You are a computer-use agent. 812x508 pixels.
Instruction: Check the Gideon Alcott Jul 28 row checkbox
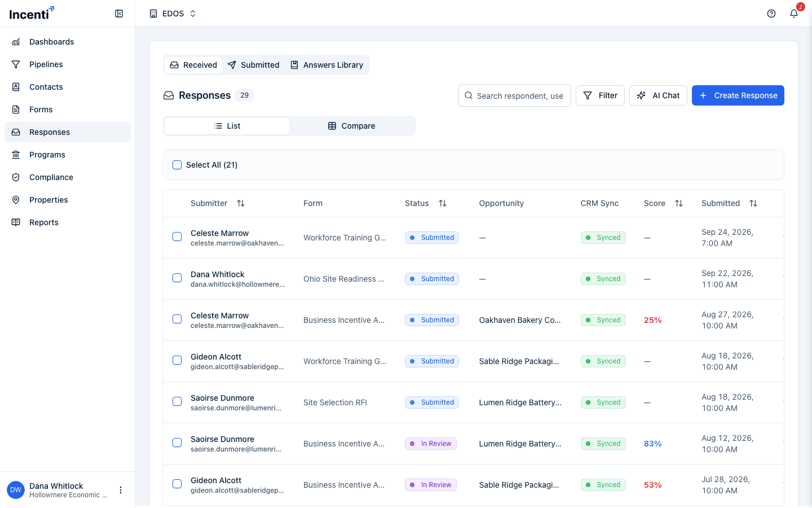[177, 484]
